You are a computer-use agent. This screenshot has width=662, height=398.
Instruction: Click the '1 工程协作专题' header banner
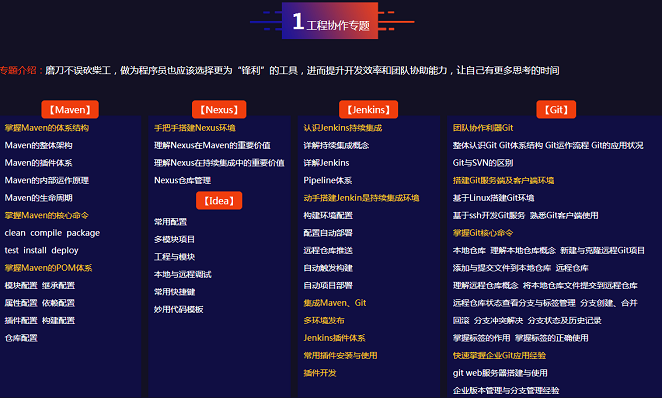coord(330,21)
